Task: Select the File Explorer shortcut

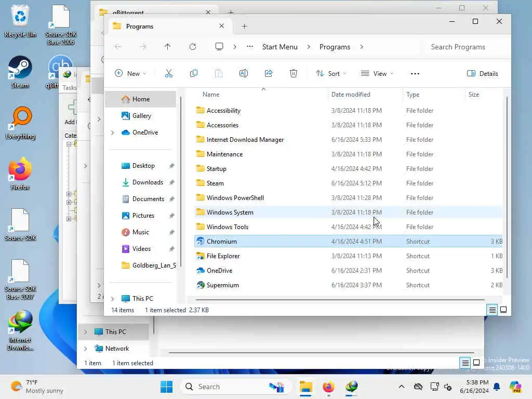Action: click(348, 256)
